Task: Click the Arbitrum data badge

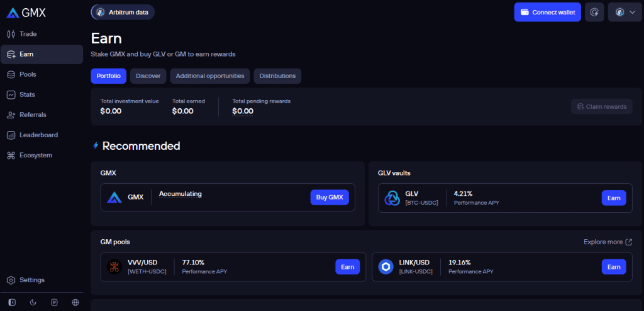Action: pyautogui.click(x=123, y=13)
